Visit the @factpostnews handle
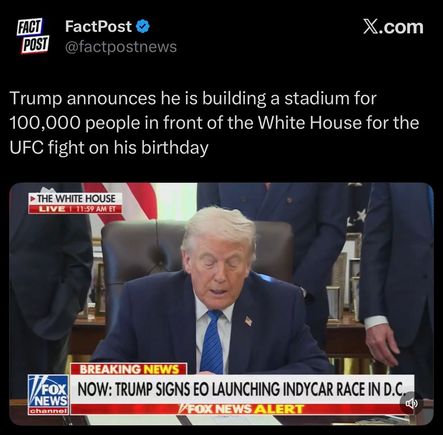443x435 pixels. 121,47
